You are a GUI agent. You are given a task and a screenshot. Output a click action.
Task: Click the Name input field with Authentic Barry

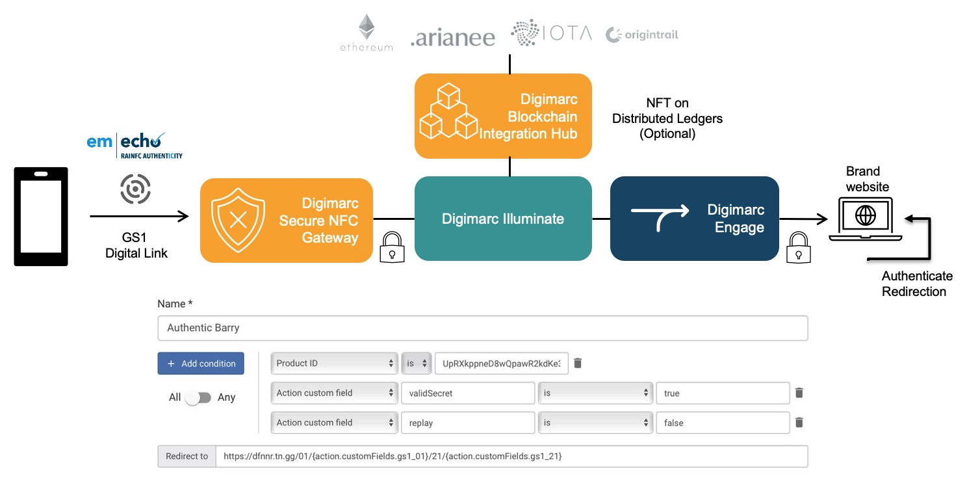coord(483,328)
